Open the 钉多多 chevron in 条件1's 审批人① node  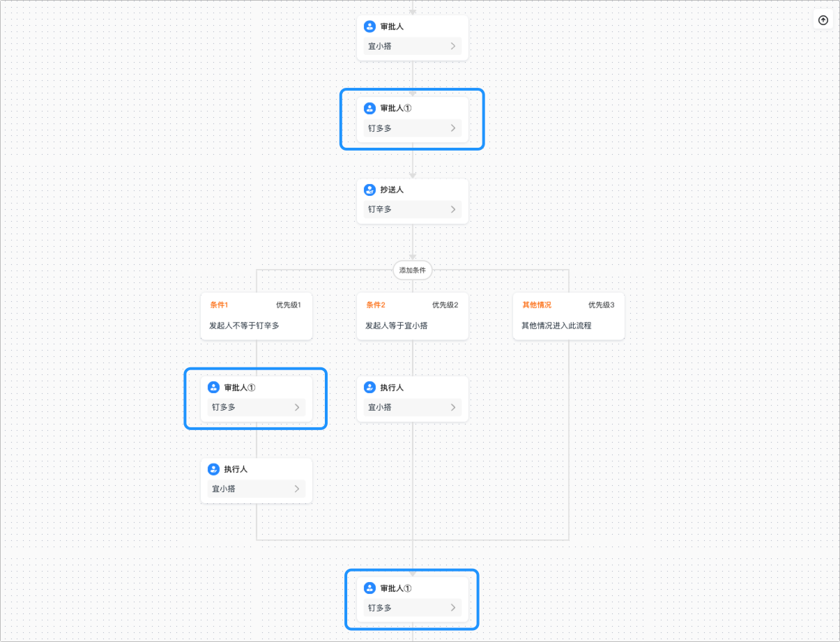click(x=296, y=407)
